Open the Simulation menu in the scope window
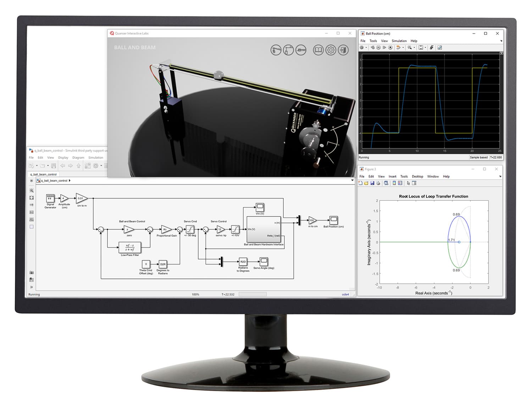Viewport: 532px width, 399px height. [399, 41]
